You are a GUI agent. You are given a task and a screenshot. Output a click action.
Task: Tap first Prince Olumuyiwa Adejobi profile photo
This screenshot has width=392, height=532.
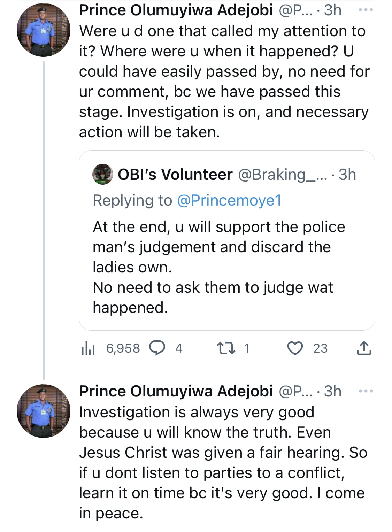click(x=44, y=30)
